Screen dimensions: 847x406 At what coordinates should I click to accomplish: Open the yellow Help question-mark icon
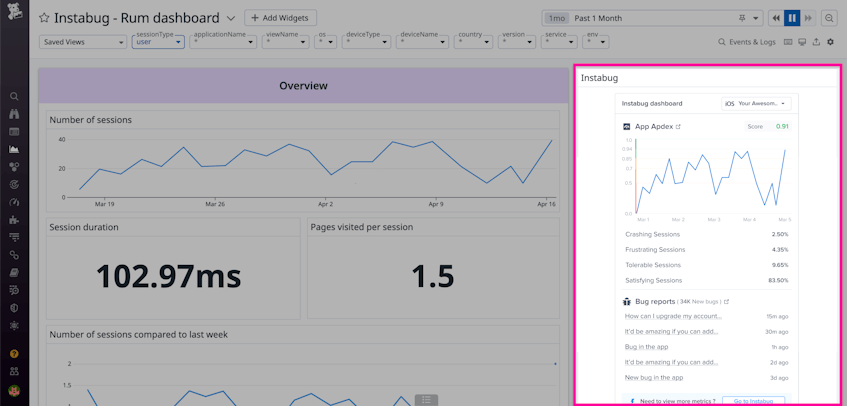tap(15, 354)
